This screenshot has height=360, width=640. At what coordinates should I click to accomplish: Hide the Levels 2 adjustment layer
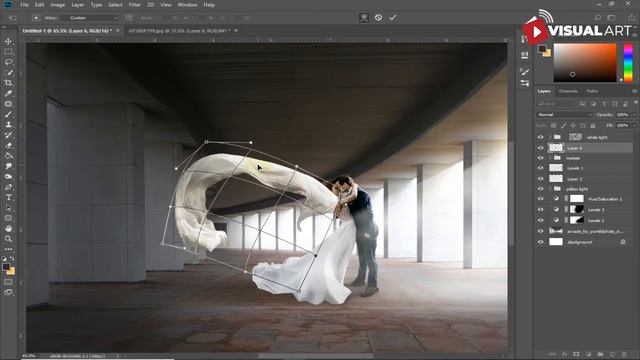pyautogui.click(x=540, y=220)
